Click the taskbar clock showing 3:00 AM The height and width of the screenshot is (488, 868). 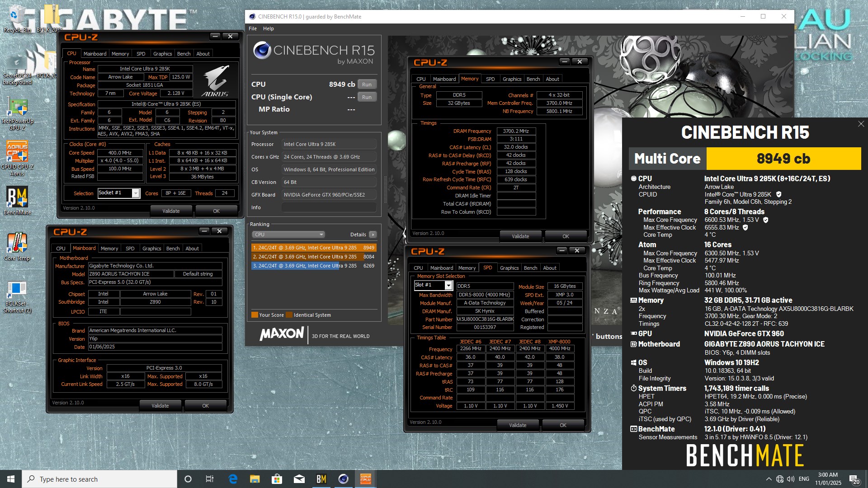(828, 479)
